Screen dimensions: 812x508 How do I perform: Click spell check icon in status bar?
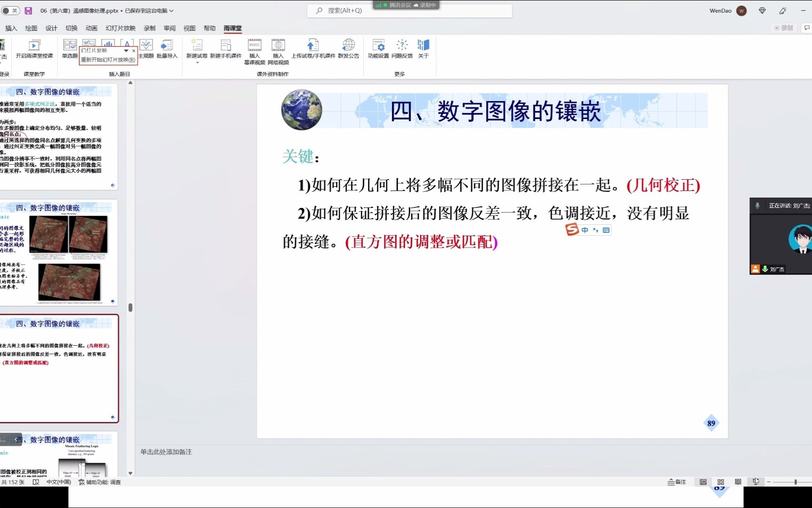(x=36, y=482)
